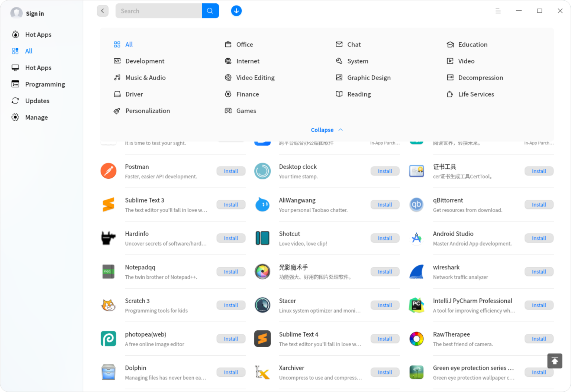The height and width of the screenshot is (392, 571).
Task: Open the Postman app icon
Action: tap(108, 171)
